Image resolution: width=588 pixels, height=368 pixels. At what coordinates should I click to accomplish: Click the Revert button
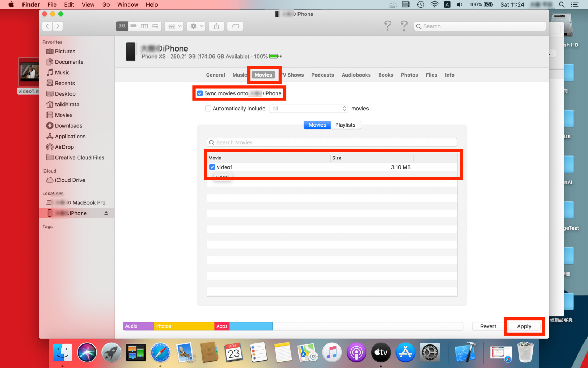[488, 326]
